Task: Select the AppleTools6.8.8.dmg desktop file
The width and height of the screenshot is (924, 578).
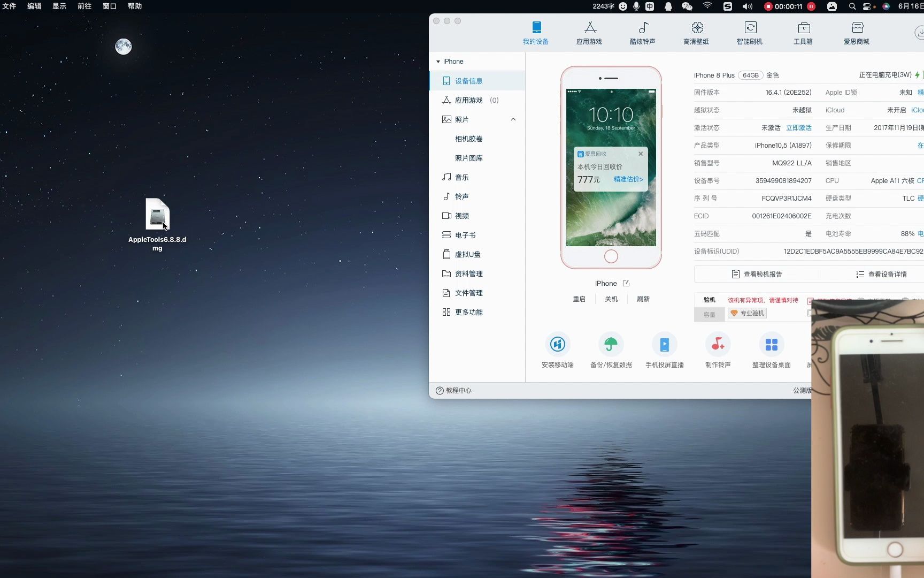Action: coord(157,224)
